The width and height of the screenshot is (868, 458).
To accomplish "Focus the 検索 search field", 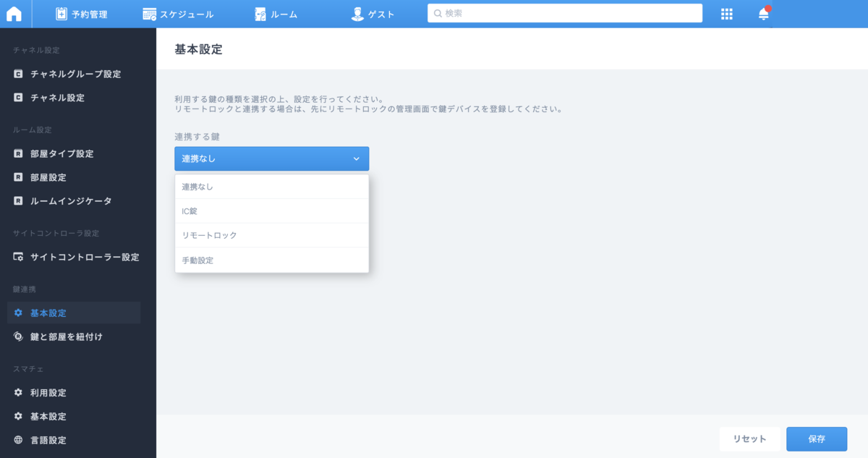I will (x=565, y=13).
